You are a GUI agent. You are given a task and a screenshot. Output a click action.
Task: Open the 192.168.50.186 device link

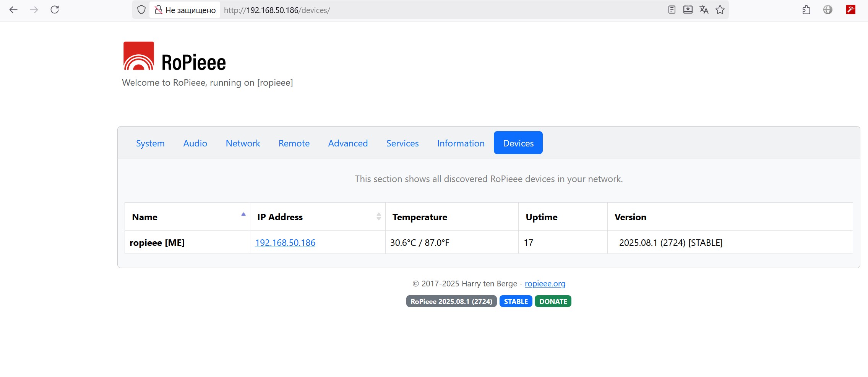point(285,243)
